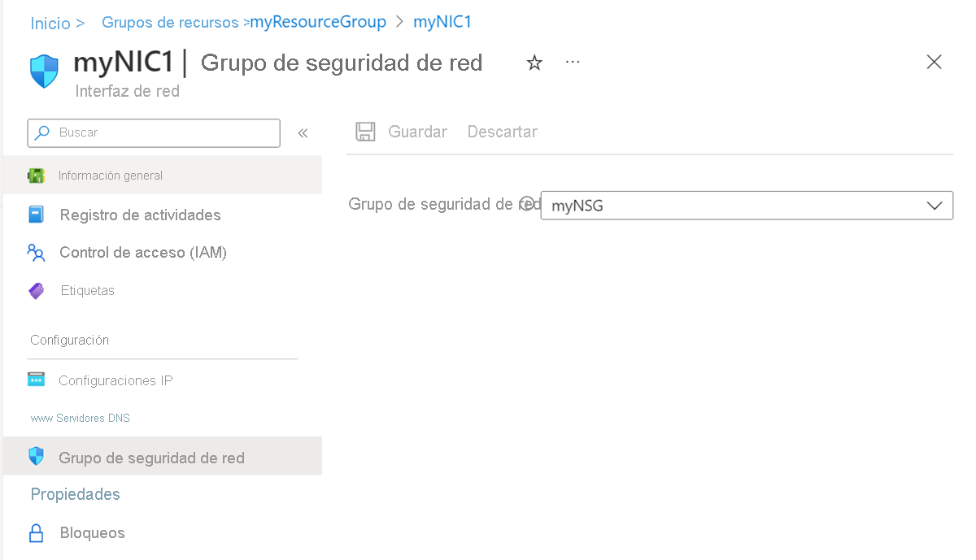The image size is (976, 560).
Task: Toggle favorite star for this page
Action: [534, 62]
